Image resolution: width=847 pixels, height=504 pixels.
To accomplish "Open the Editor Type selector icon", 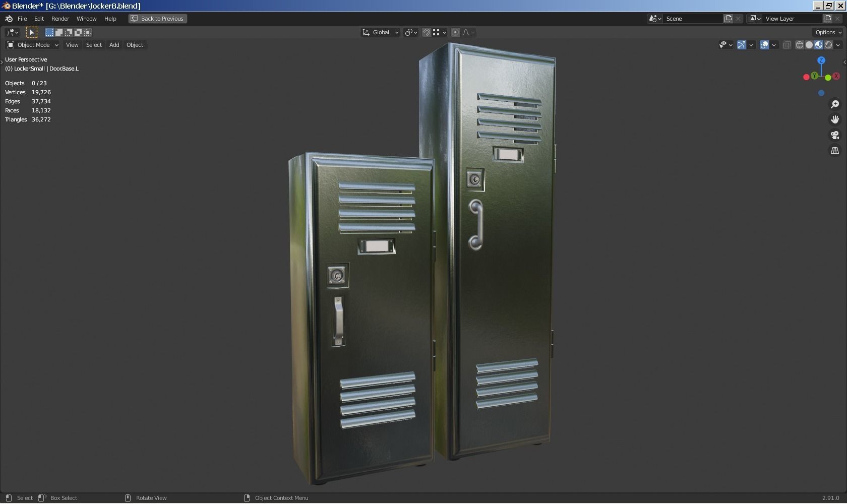I will [11, 32].
